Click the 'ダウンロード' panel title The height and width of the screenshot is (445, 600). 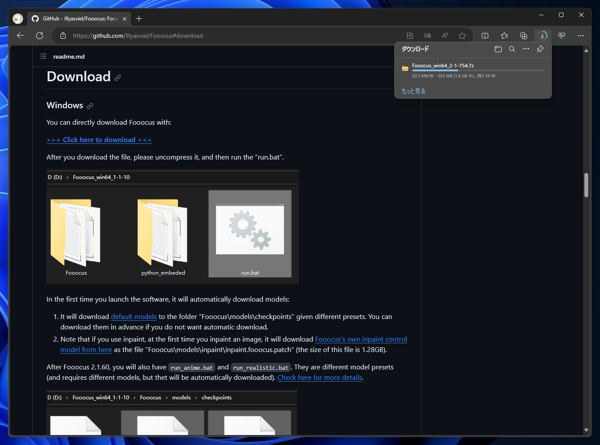point(415,49)
